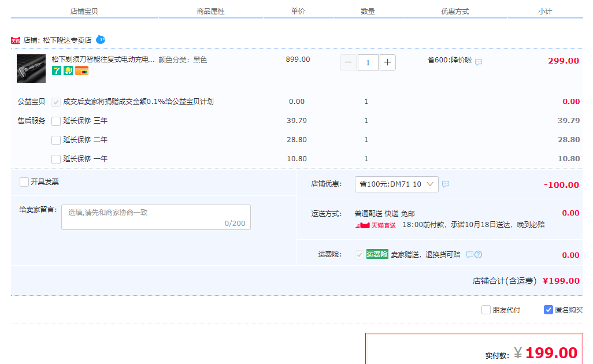The height and width of the screenshot is (364, 593).
Task: Click the green shield service badge
Action: tap(68, 70)
